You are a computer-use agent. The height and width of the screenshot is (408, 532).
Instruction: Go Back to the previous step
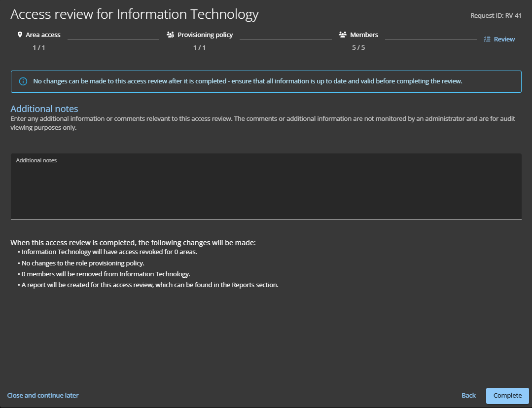tap(468, 396)
